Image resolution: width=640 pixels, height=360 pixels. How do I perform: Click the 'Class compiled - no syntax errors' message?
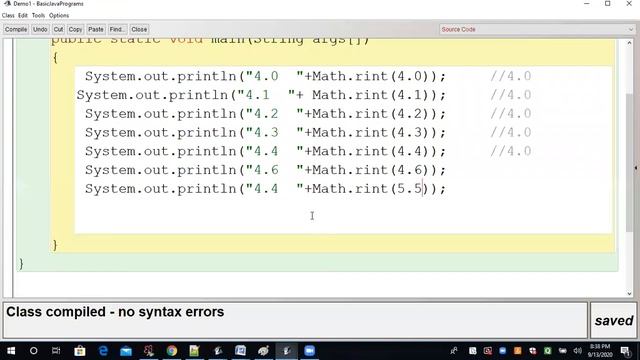[x=115, y=312]
